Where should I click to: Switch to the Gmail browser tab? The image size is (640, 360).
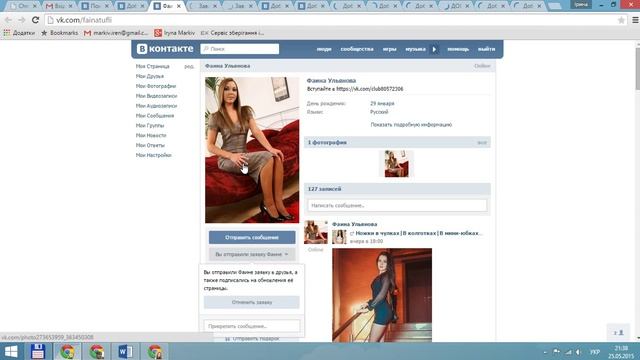(59, 6)
